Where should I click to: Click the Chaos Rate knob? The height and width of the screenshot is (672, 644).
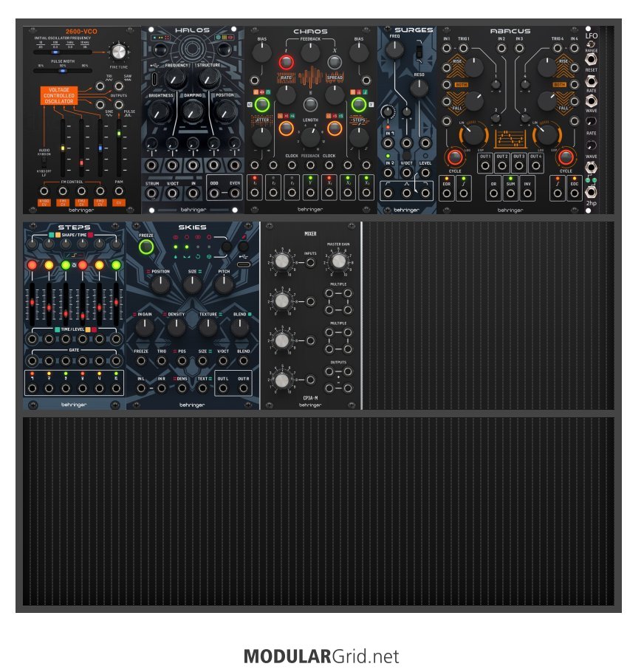(286, 95)
